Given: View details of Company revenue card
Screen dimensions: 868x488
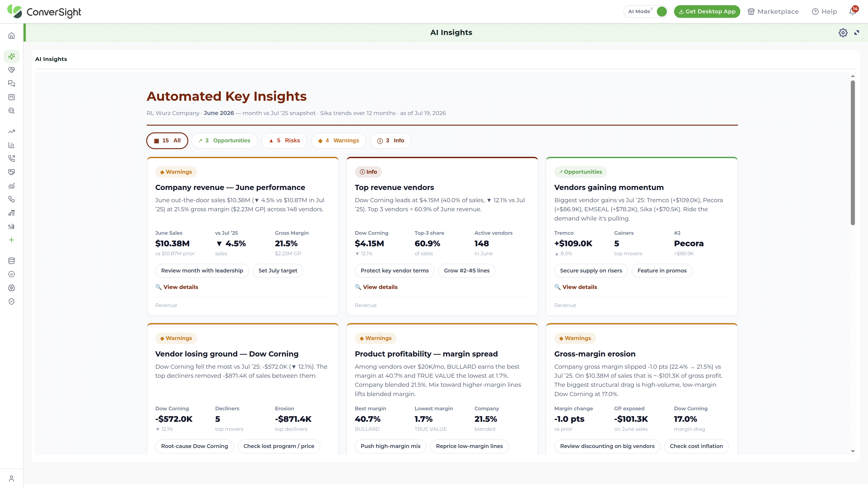Looking at the screenshot, I should point(177,287).
